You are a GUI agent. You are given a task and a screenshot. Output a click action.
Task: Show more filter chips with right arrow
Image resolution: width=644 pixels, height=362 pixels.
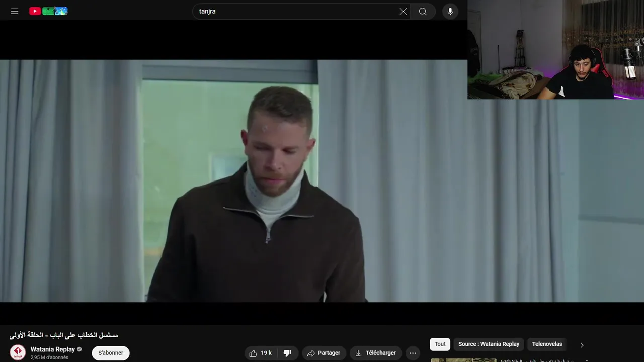point(582,345)
